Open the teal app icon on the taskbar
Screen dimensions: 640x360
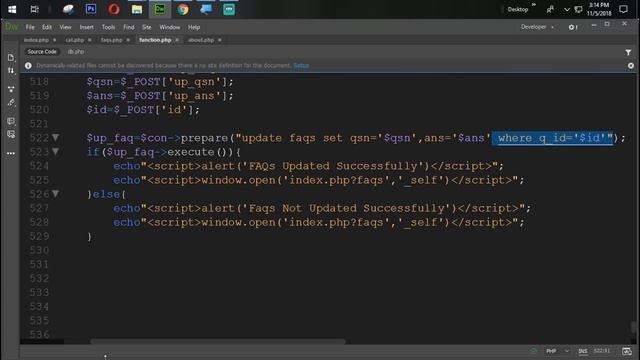229,9
